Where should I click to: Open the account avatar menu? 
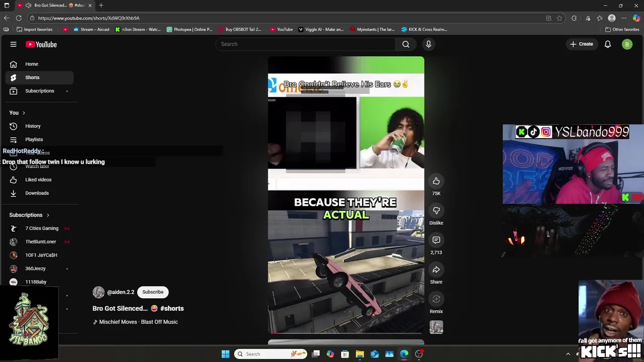coord(627,44)
